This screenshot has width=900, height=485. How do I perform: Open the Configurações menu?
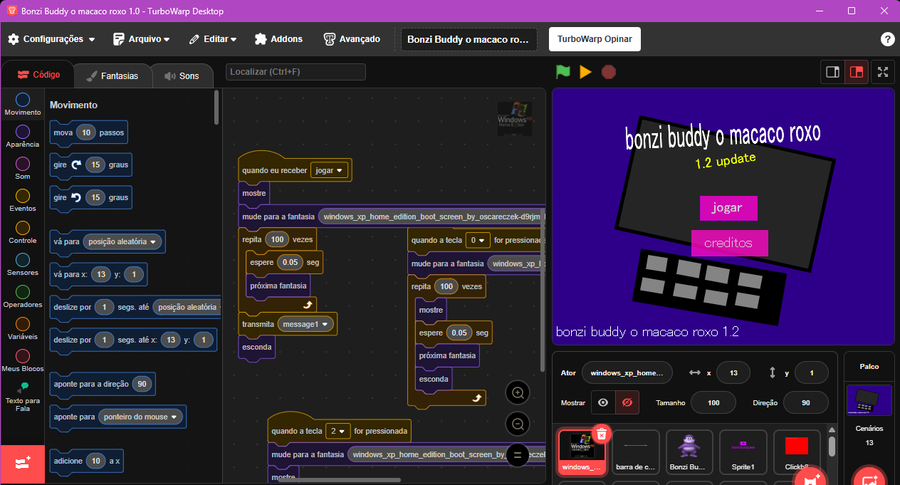[52, 39]
